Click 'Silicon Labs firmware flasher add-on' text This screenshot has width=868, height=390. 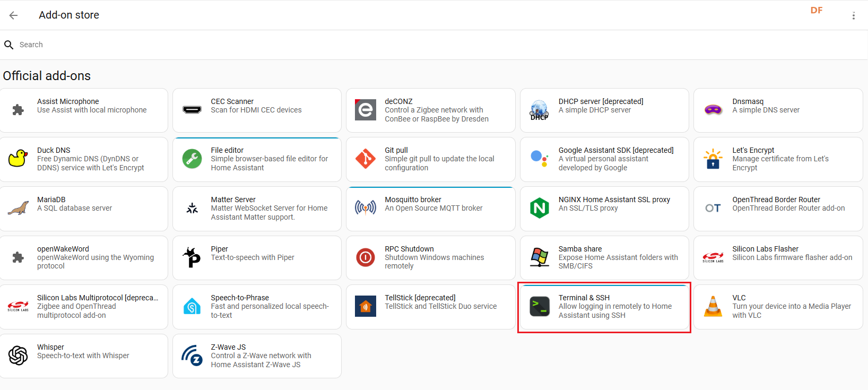793,257
